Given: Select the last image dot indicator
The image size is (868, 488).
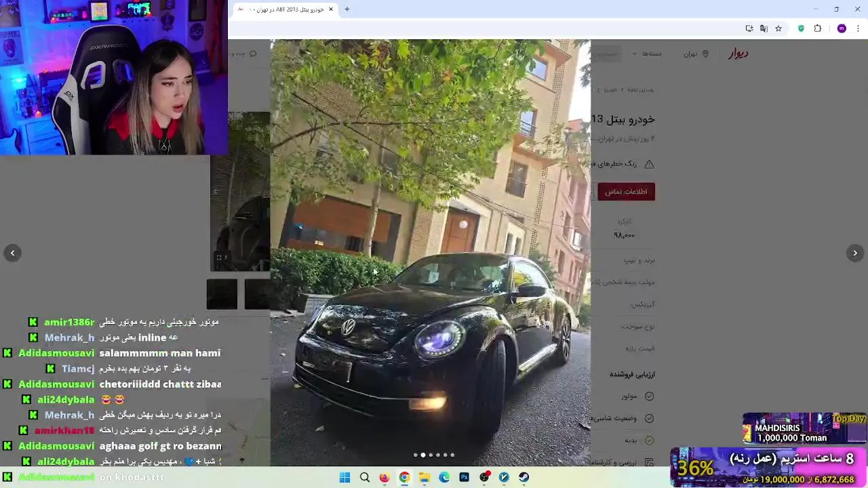Looking at the screenshot, I should pos(452,455).
